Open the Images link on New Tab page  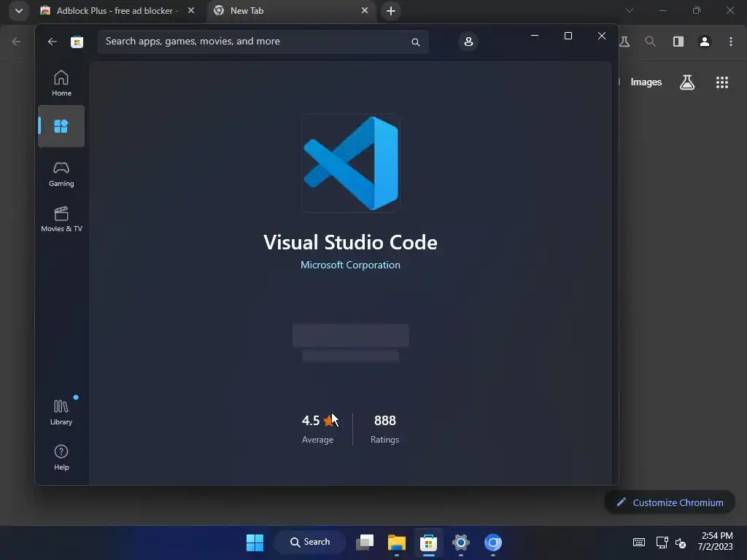pos(646,82)
